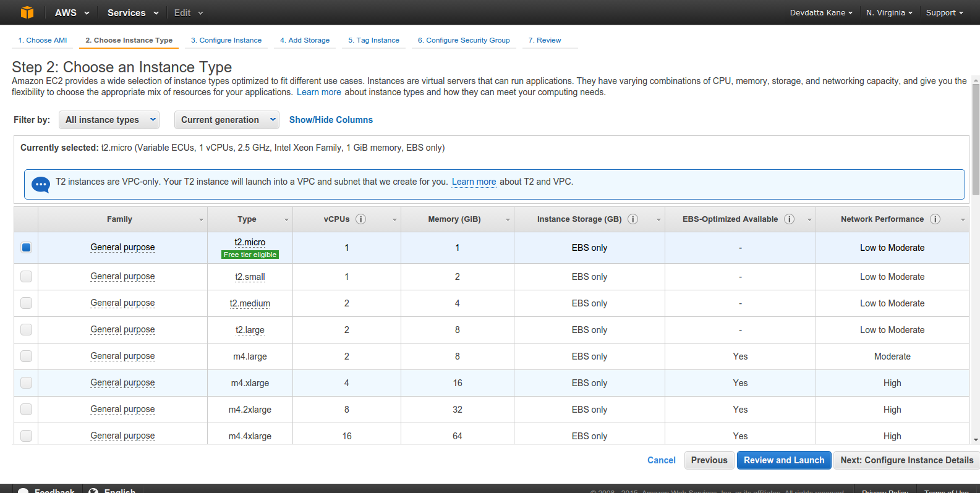Select the t2.medium instance checkbox
The height and width of the screenshot is (493, 980).
click(26, 303)
